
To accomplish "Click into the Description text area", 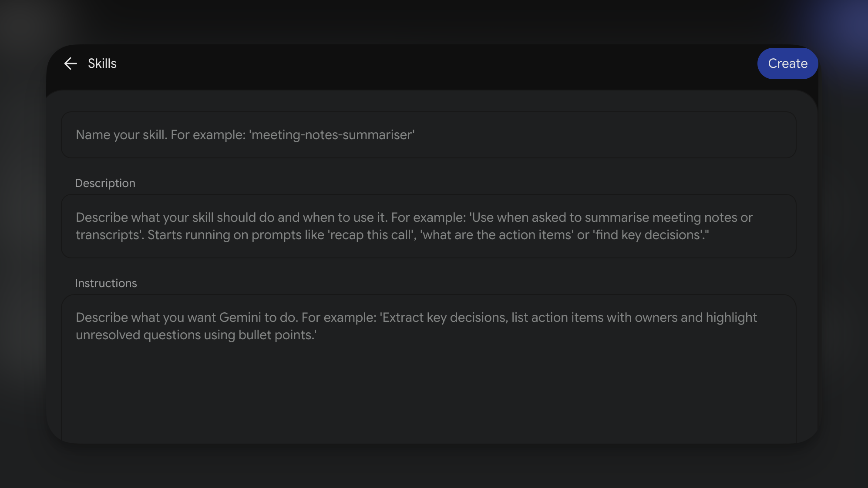I will [429, 226].
